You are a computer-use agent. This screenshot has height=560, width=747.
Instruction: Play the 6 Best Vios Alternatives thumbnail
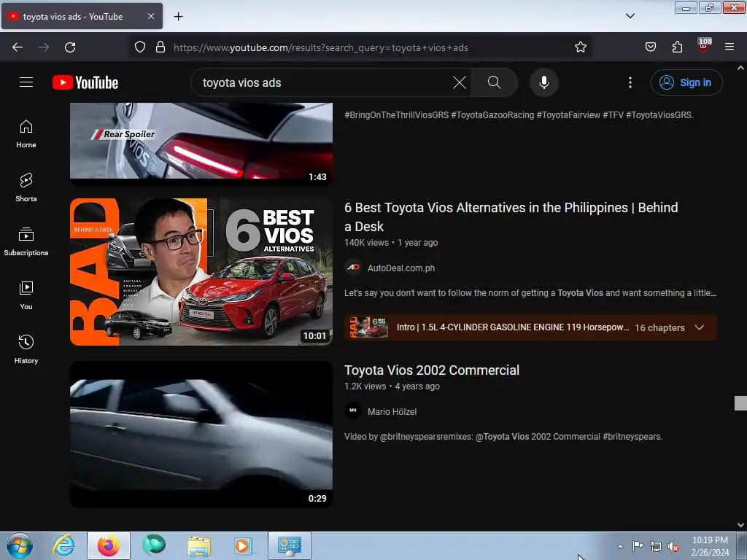[x=201, y=272]
